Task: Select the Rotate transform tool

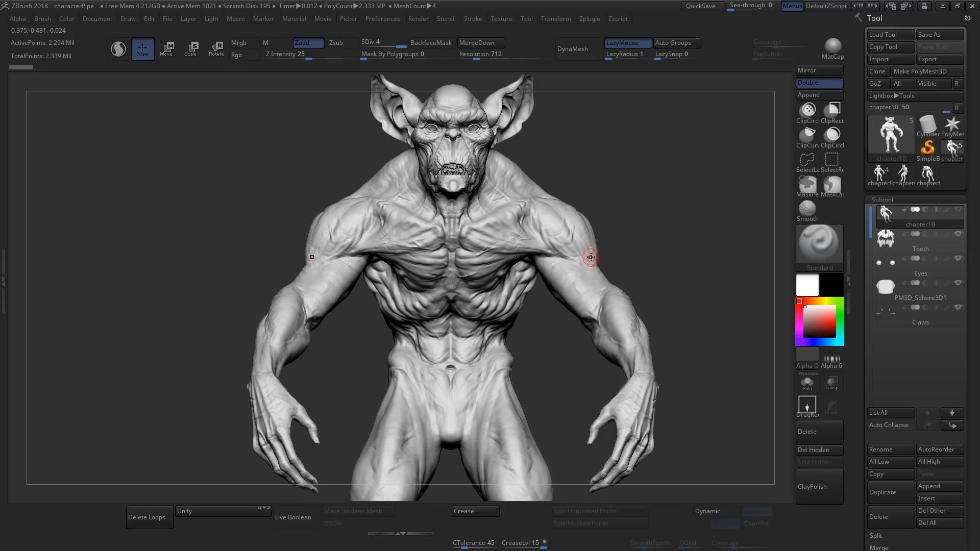Action: (216, 48)
